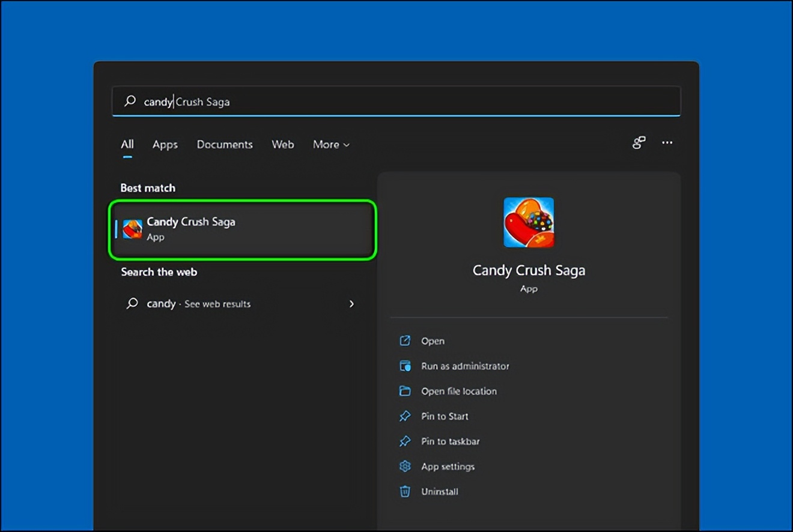The height and width of the screenshot is (532, 793).
Task: Click the App settings gear icon
Action: (x=405, y=467)
